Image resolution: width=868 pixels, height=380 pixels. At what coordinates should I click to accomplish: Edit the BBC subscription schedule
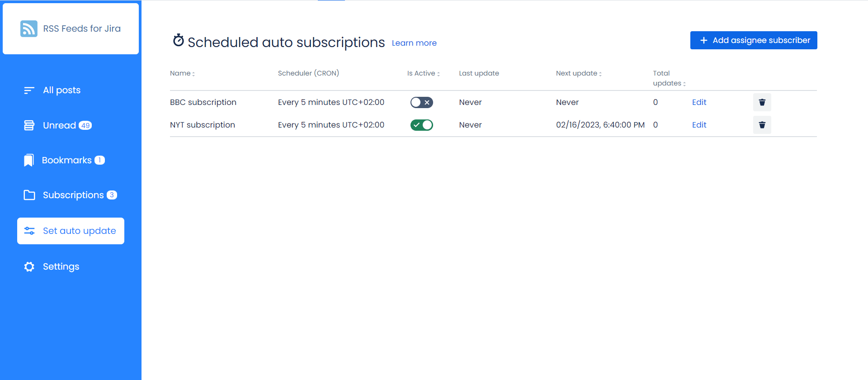(x=699, y=102)
